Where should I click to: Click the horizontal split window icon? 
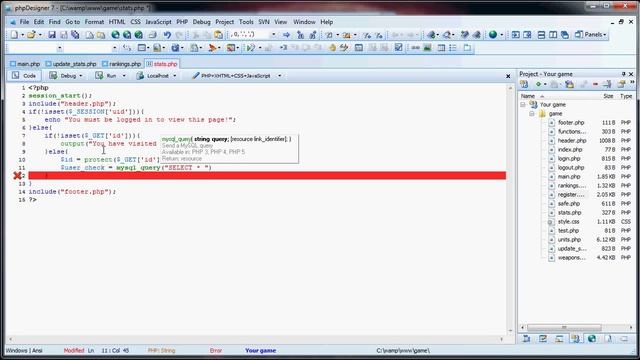click(x=541, y=35)
